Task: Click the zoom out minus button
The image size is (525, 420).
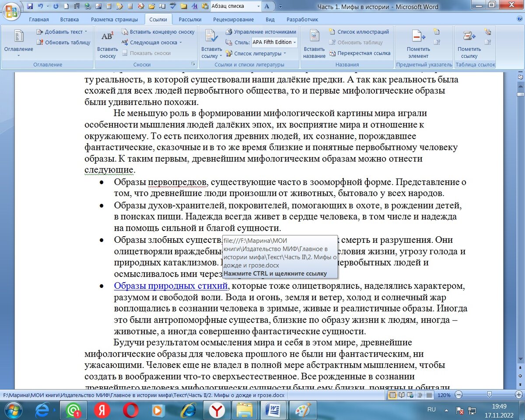Action: point(458,395)
